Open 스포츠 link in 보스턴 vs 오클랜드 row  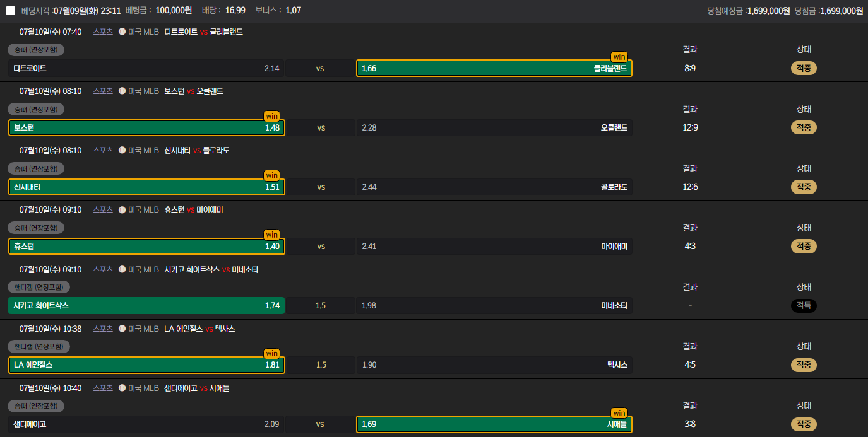pyautogui.click(x=103, y=91)
